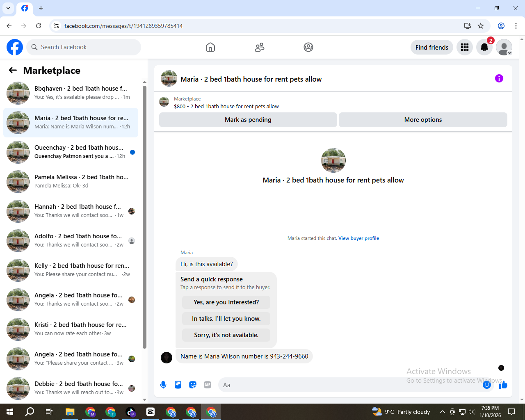Open the Groups icon in top navigation
This screenshot has height=420, width=525.
click(308, 47)
